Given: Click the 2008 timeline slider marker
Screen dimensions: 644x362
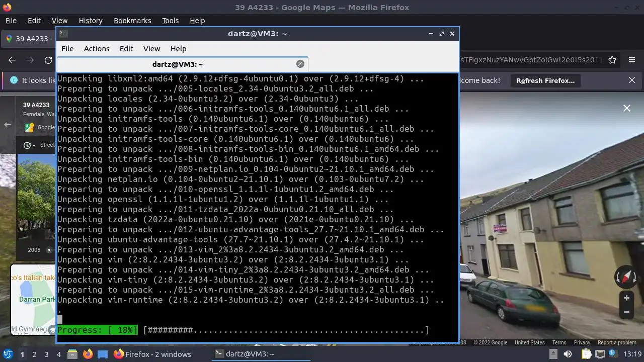Looking at the screenshot, I should pyautogui.click(x=49, y=250).
